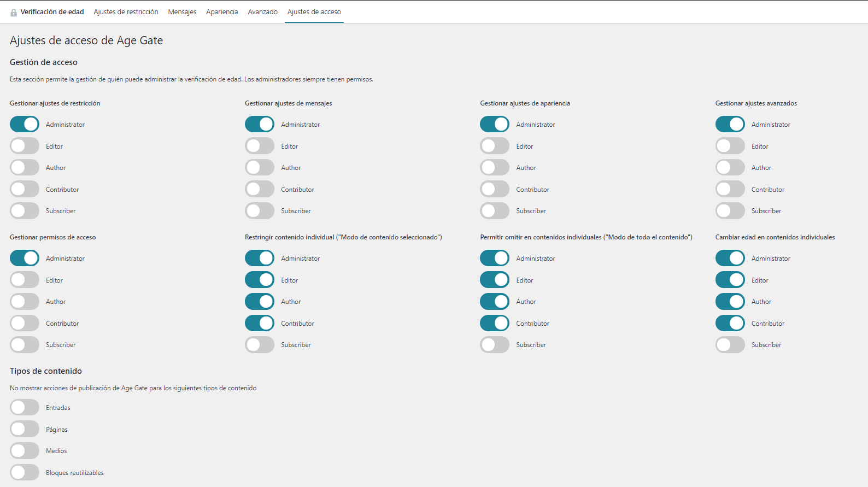868x487 pixels.
Task: Enable Editor under Gestionar ajustes de mensajes
Action: click(260, 146)
